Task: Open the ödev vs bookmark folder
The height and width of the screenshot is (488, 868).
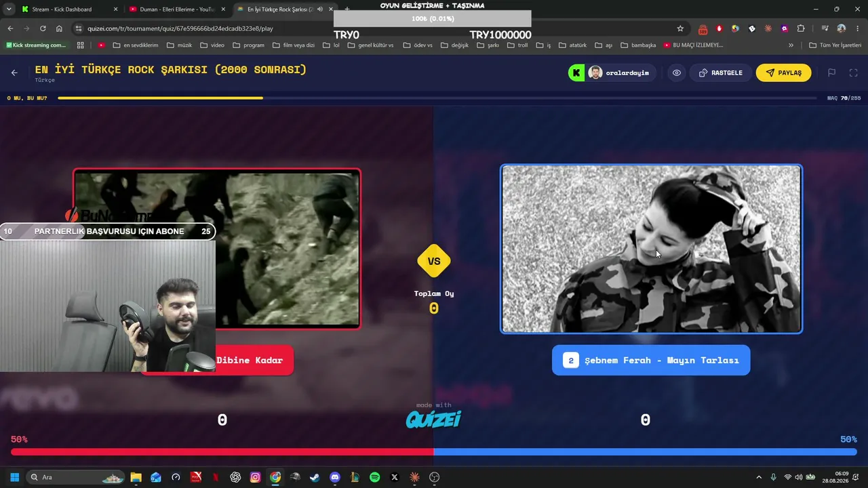Action: [418, 45]
